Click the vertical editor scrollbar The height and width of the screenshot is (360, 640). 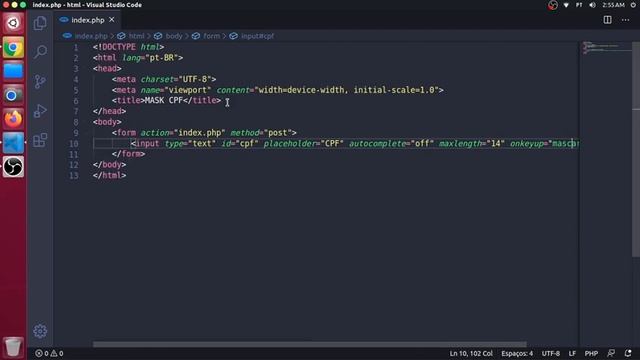pos(636,149)
